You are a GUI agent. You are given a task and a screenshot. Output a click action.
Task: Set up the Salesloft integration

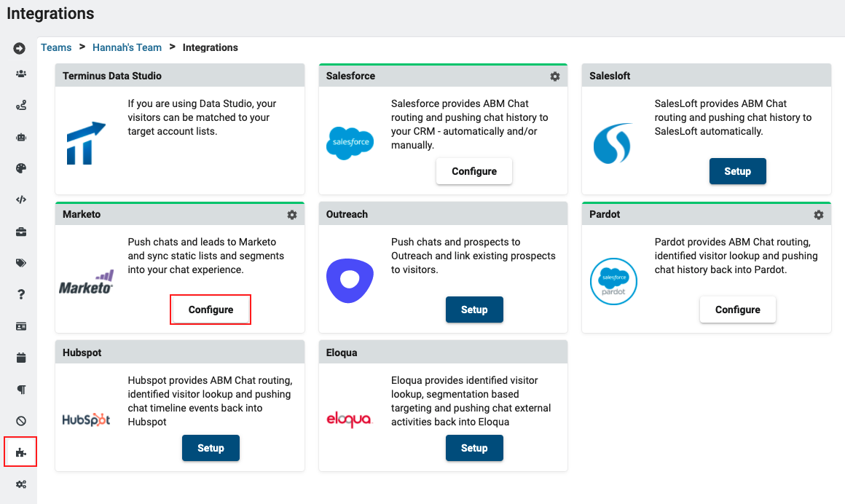(x=737, y=171)
